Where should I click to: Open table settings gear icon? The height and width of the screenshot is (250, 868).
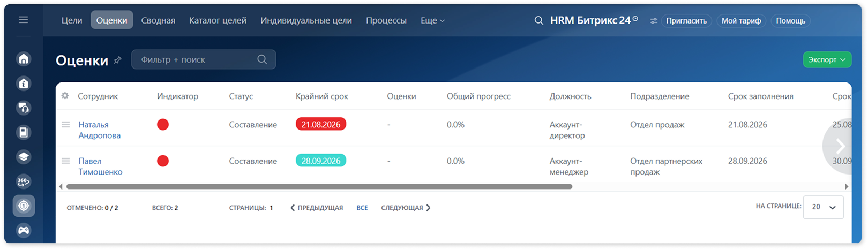[x=65, y=96]
